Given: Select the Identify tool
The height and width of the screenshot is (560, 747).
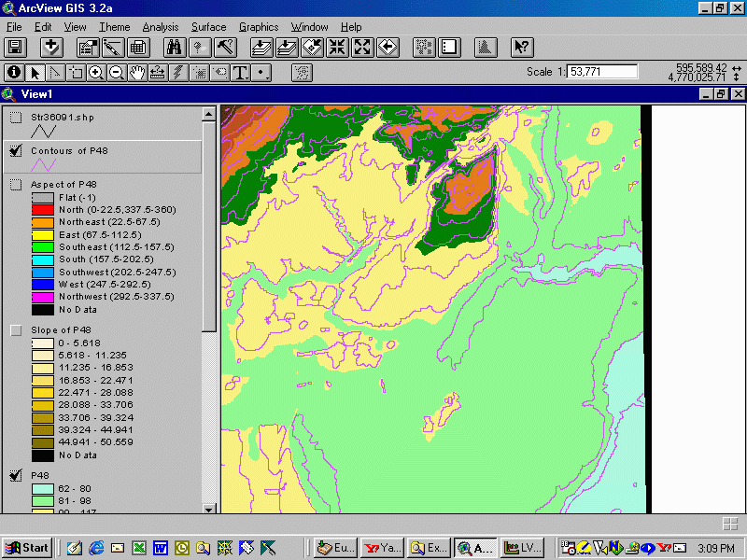Looking at the screenshot, I should (14, 73).
